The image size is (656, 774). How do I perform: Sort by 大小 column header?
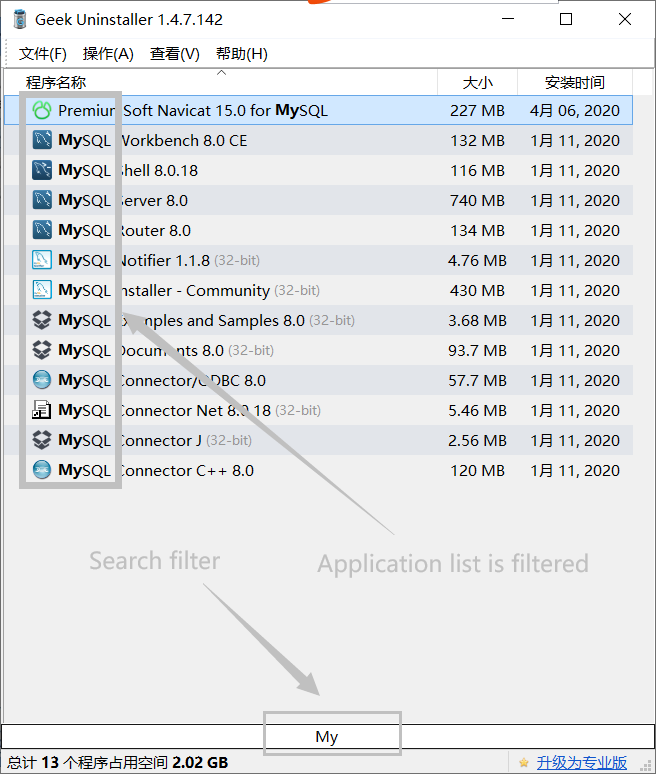tap(477, 82)
